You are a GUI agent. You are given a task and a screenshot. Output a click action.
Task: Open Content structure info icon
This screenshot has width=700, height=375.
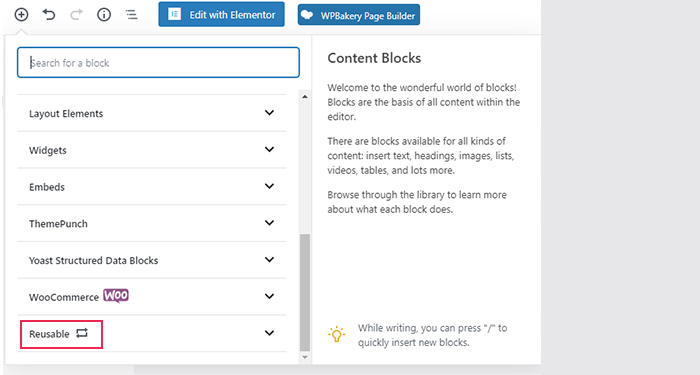tap(104, 15)
